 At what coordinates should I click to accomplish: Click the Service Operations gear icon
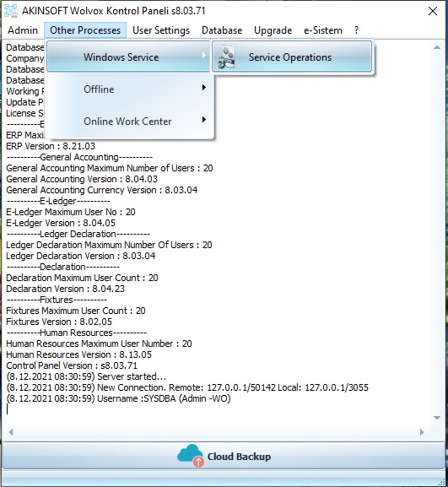[226, 57]
